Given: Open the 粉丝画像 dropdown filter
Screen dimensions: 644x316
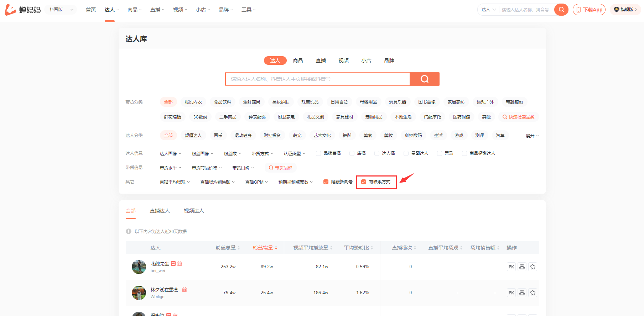Looking at the screenshot, I should click(202, 153).
